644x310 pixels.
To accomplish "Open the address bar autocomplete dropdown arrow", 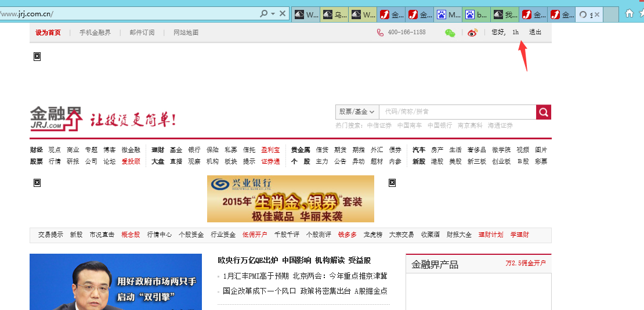I will 273,13.
